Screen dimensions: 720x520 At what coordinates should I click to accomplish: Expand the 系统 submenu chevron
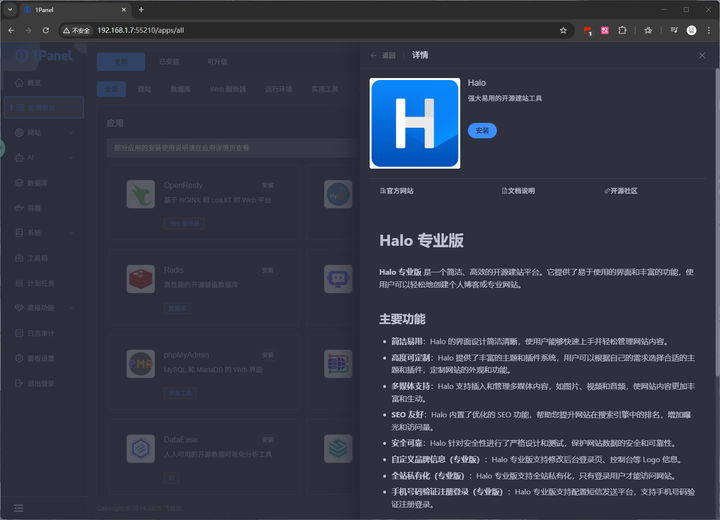coord(72,233)
